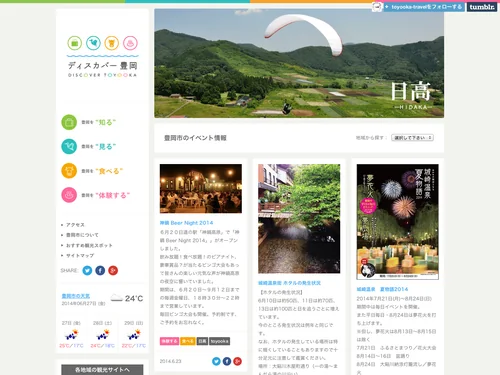500x375 pixels.
Task: Click the 28日 forecast weather icon
Action: [103, 334]
